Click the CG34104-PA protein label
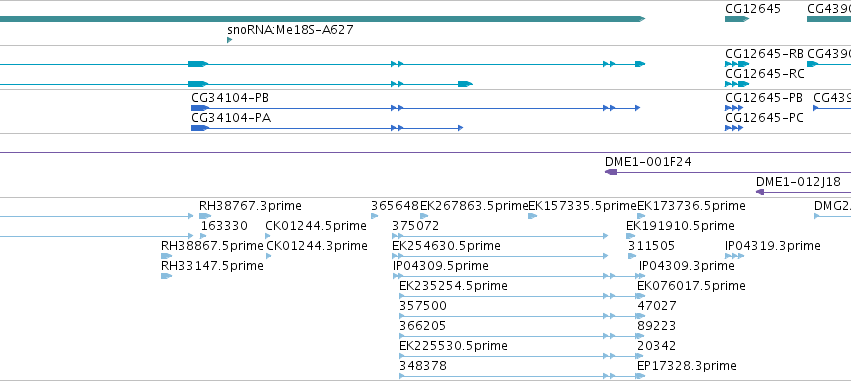 point(231,118)
